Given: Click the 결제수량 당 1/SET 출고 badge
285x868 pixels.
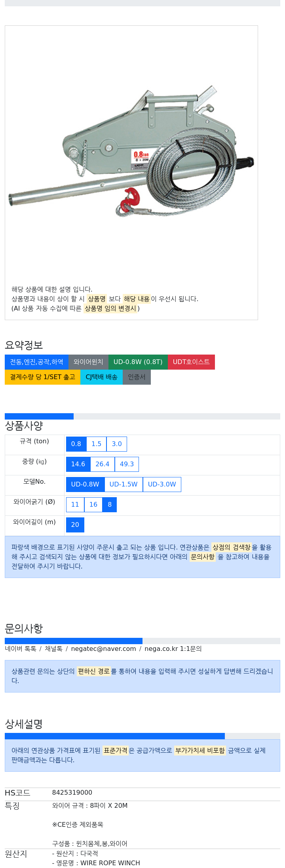Looking at the screenshot, I should click(x=42, y=377).
